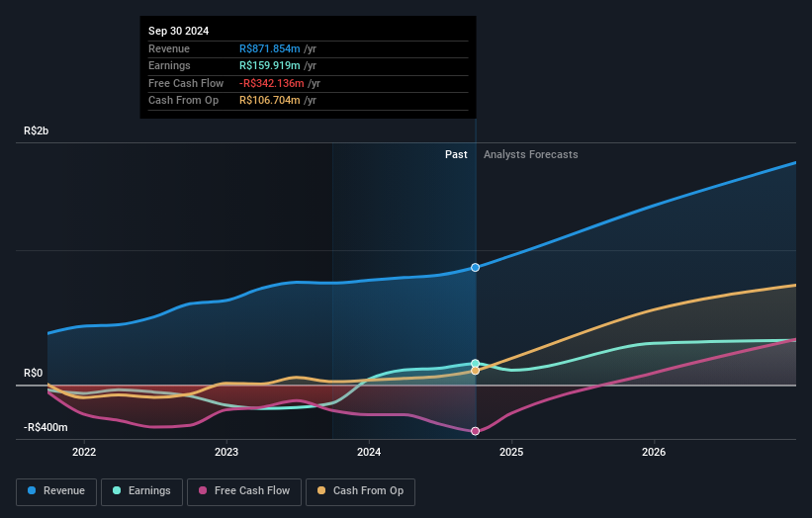
Task: Click the Free Cash Flow label in tooltip
Action: click(186, 83)
